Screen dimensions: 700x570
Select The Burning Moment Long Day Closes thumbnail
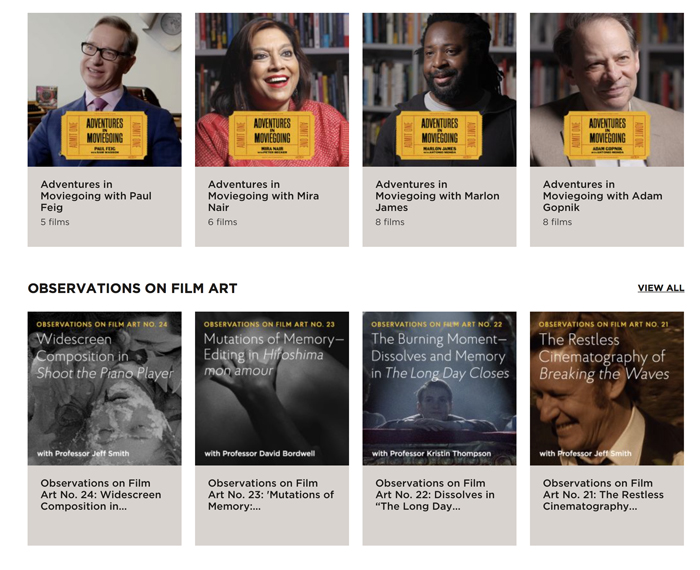point(439,388)
